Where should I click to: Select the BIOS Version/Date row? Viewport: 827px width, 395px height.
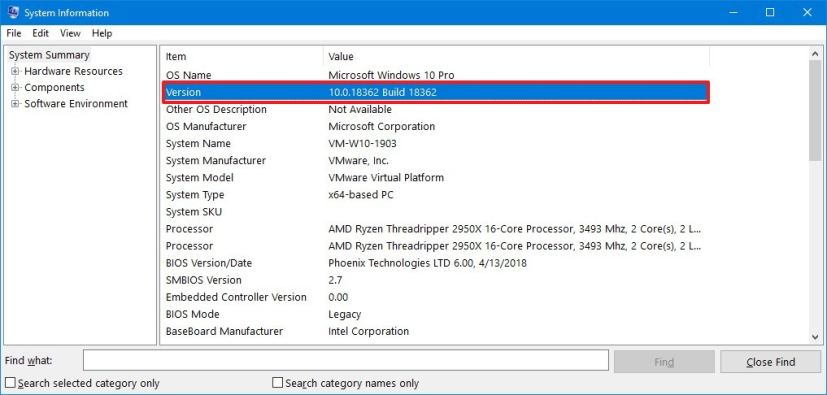[435, 263]
